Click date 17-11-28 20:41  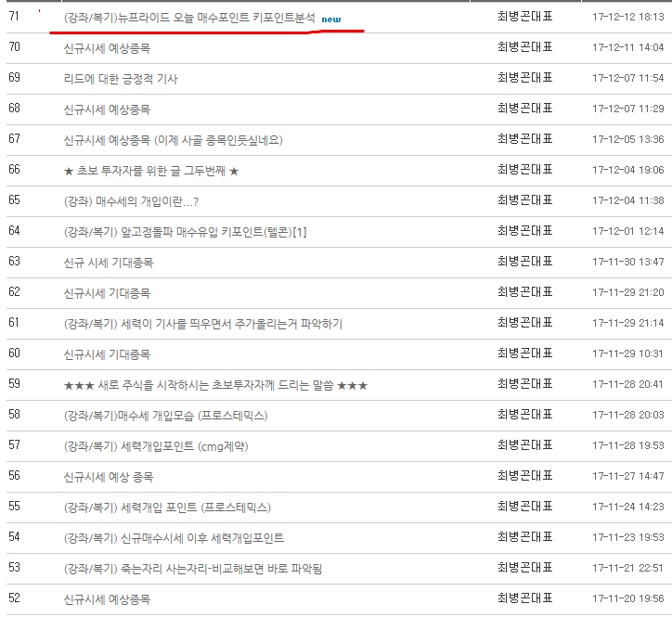628,384
